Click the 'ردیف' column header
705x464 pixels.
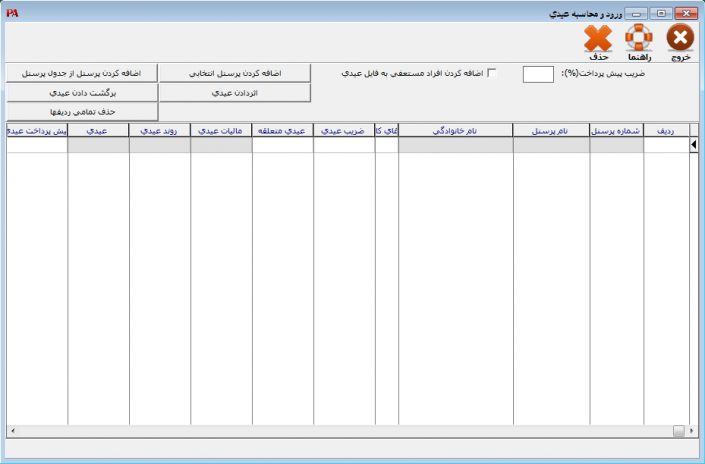pos(665,130)
